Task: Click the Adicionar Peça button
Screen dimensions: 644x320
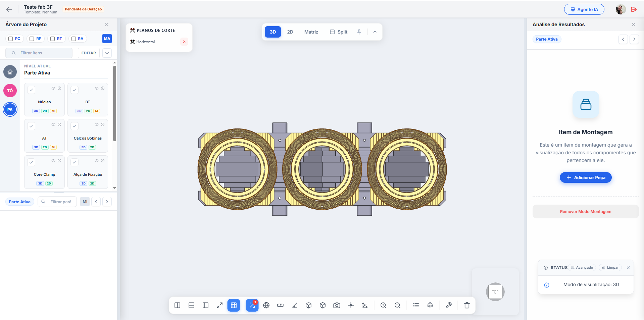Action: tap(586, 177)
